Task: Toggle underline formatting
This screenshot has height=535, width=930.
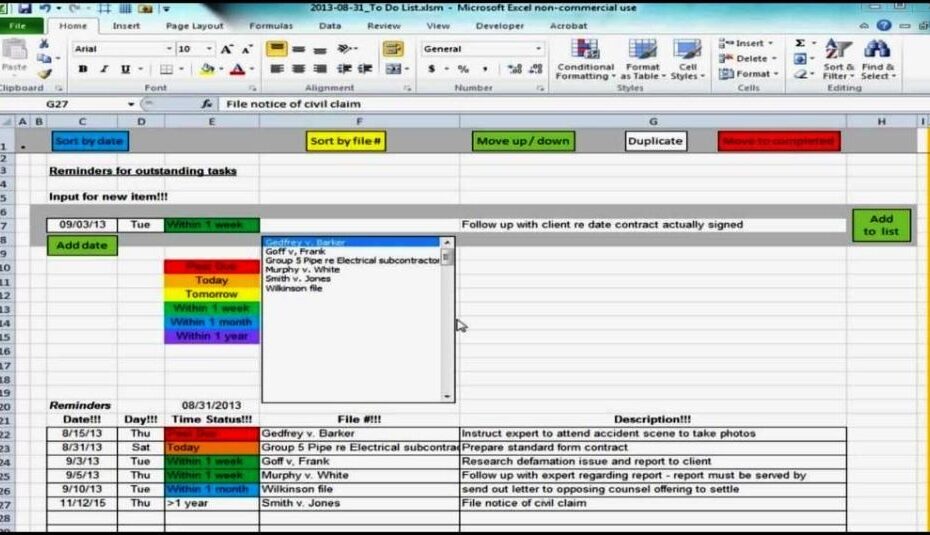Action: (125, 69)
